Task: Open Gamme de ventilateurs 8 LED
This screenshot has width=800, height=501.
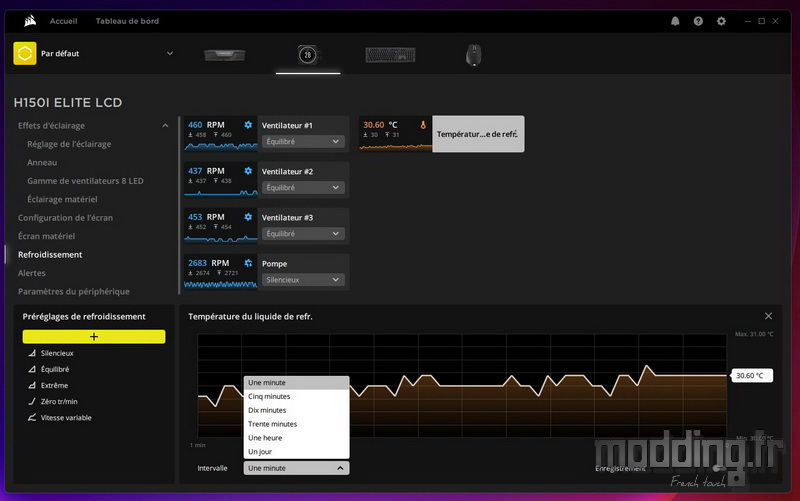Action: [85, 181]
